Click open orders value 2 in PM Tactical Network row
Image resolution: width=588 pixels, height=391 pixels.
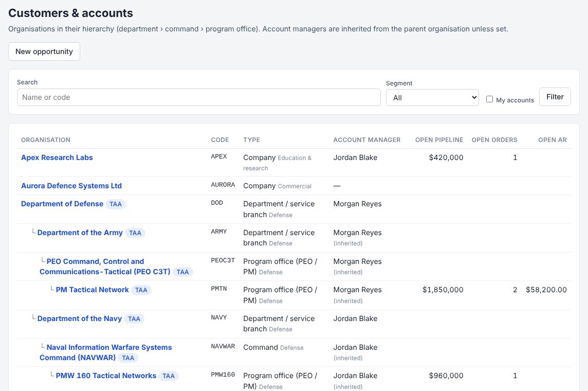[515, 290]
